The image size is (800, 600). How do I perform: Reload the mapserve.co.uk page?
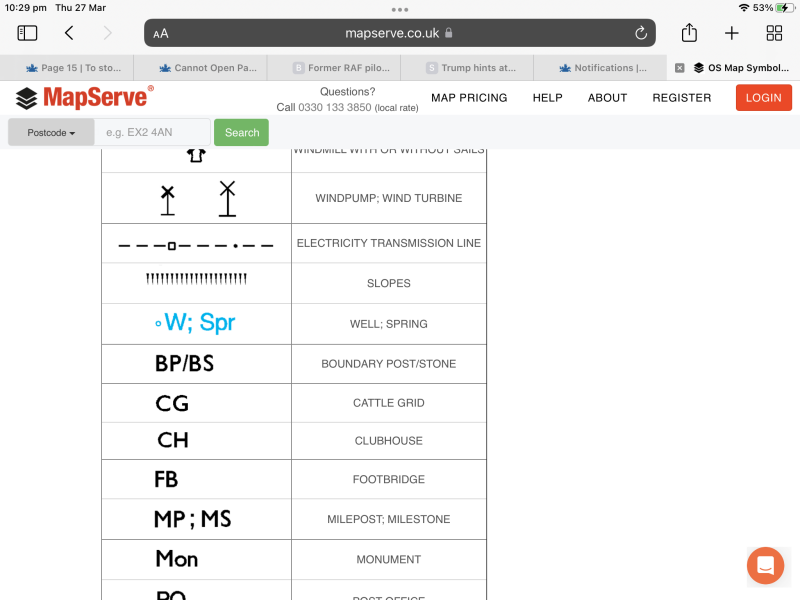pyautogui.click(x=641, y=33)
